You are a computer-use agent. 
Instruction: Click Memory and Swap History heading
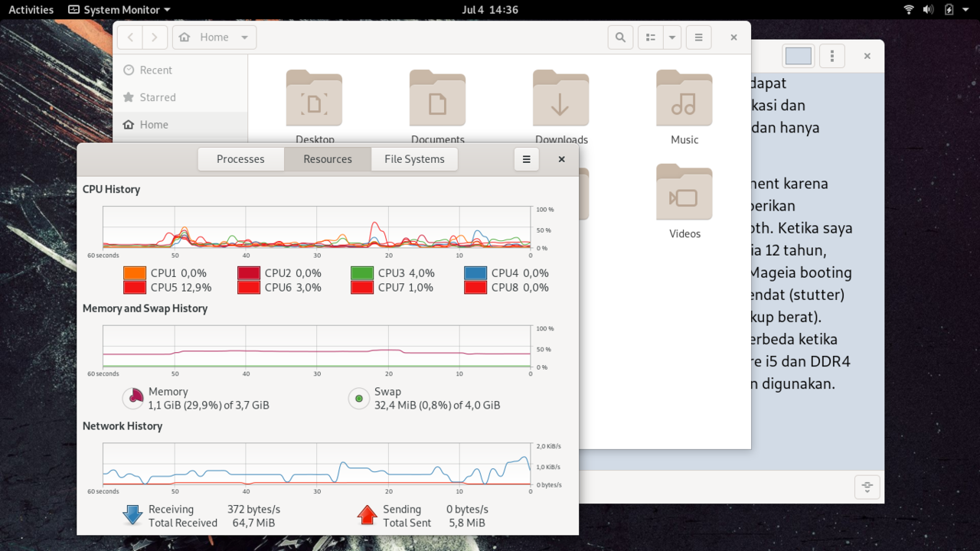tap(145, 308)
